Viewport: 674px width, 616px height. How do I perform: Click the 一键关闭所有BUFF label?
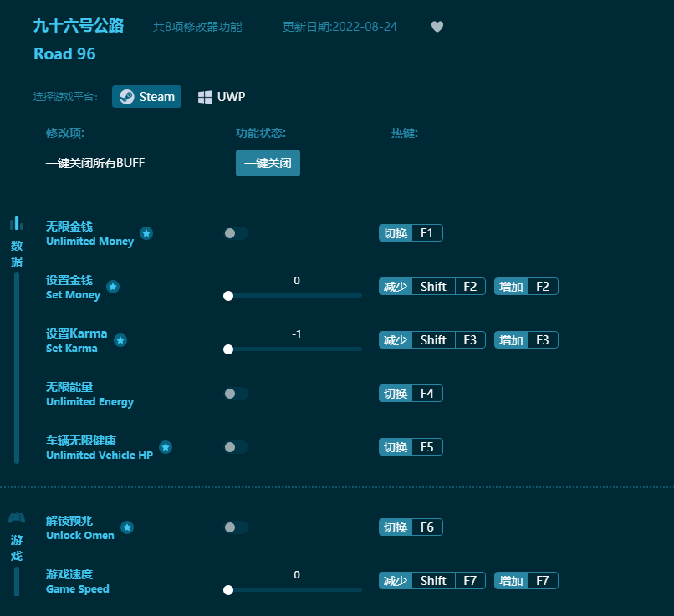coord(95,163)
